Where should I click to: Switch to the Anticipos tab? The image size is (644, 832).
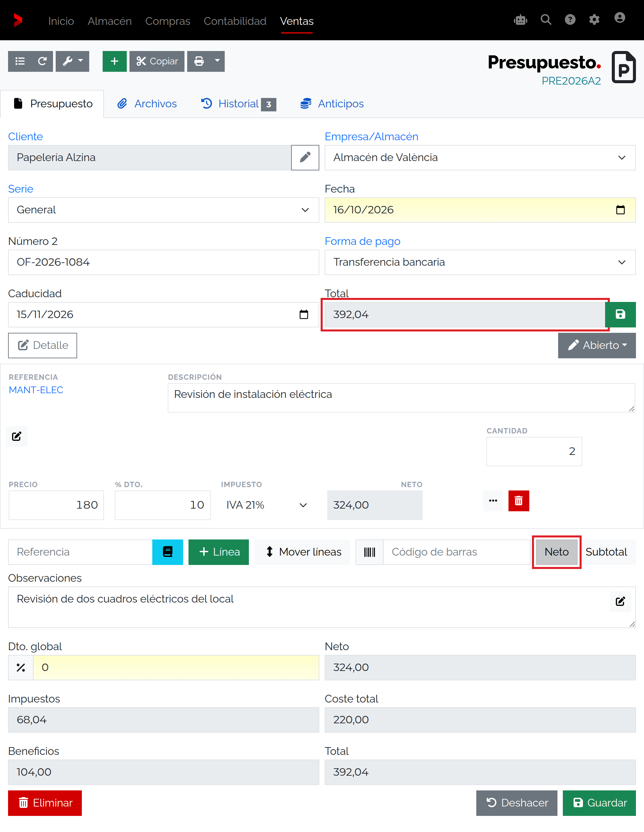[332, 104]
